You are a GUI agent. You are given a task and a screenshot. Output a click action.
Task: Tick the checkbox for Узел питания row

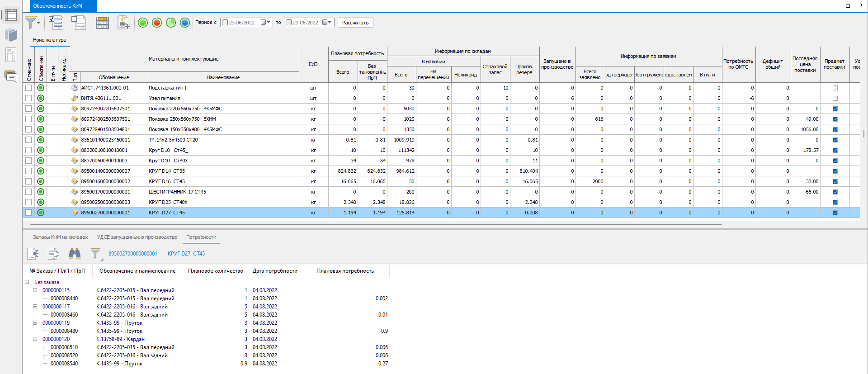(x=28, y=98)
